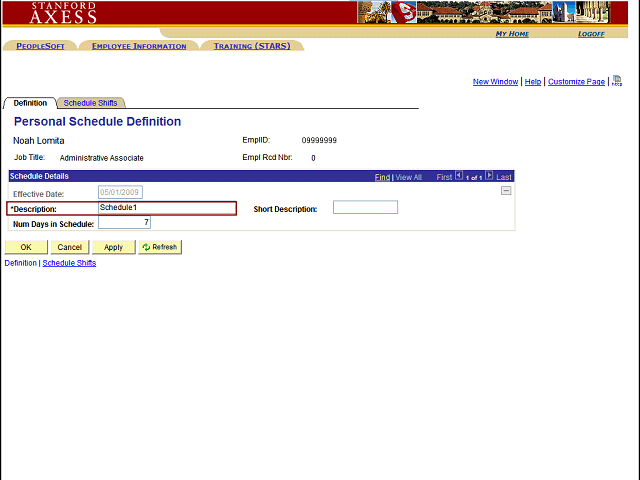The image size is (640, 480).
Task: Click Find in Schedule Details header
Action: 382,177
